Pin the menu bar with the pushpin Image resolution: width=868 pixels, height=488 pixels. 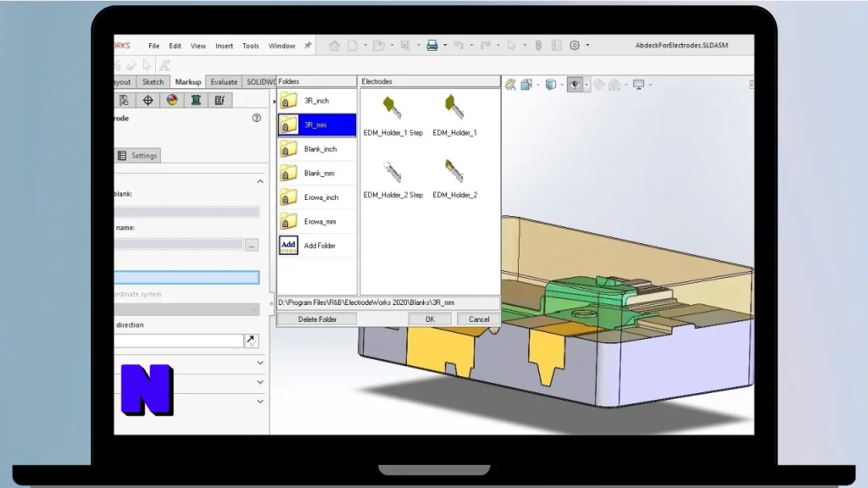coord(308,46)
